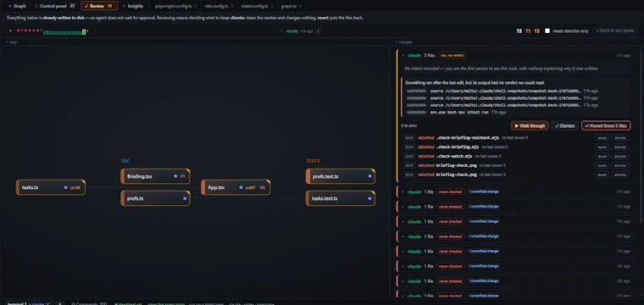The image size is (644, 305).
Task: Click the cx146 complexity badge on tasks.ts
Action: (x=75, y=187)
